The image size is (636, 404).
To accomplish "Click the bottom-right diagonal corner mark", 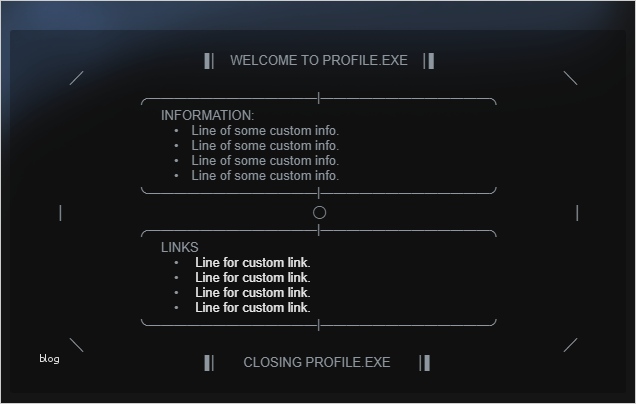I will pos(570,345).
